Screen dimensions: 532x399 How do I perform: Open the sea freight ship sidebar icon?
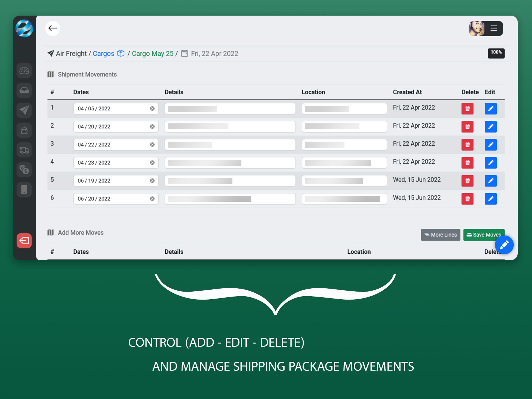click(24, 130)
